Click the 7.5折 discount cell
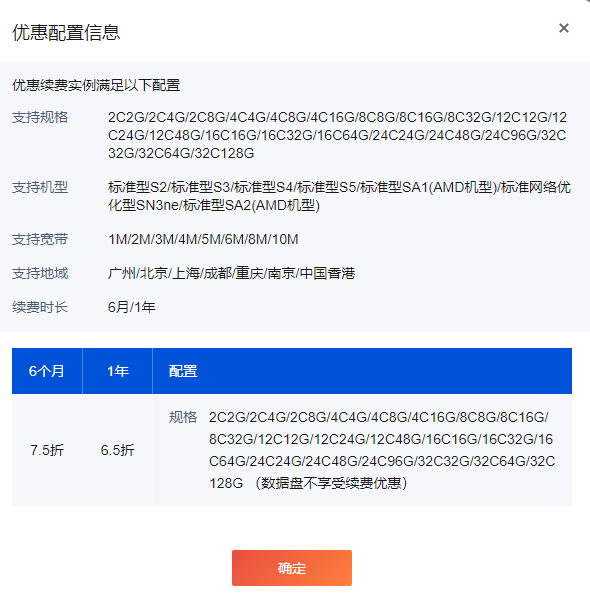This screenshot has height=600, width=590. 47,450
